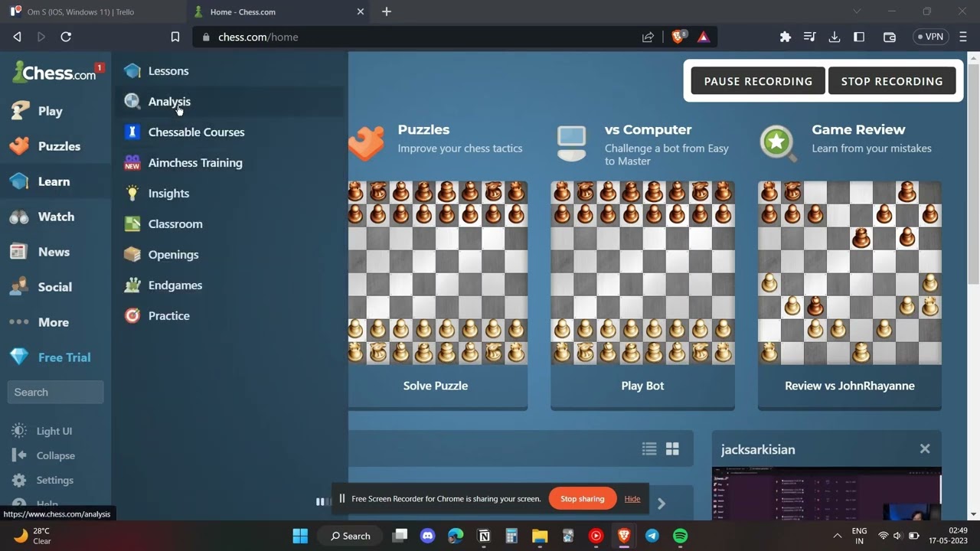Show hidden system tray icons
This screenshot has width=980, height=551.
837,536
